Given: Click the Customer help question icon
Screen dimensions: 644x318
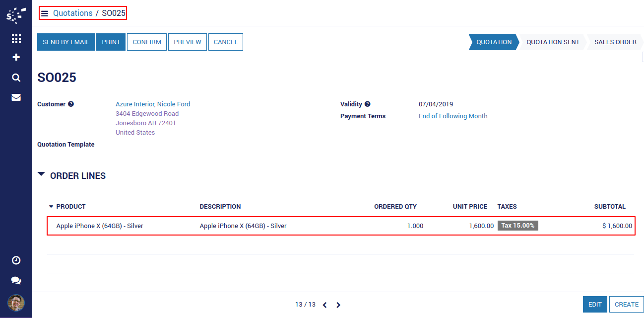Looking at the screenshot, I should click(x=71, y=104).
